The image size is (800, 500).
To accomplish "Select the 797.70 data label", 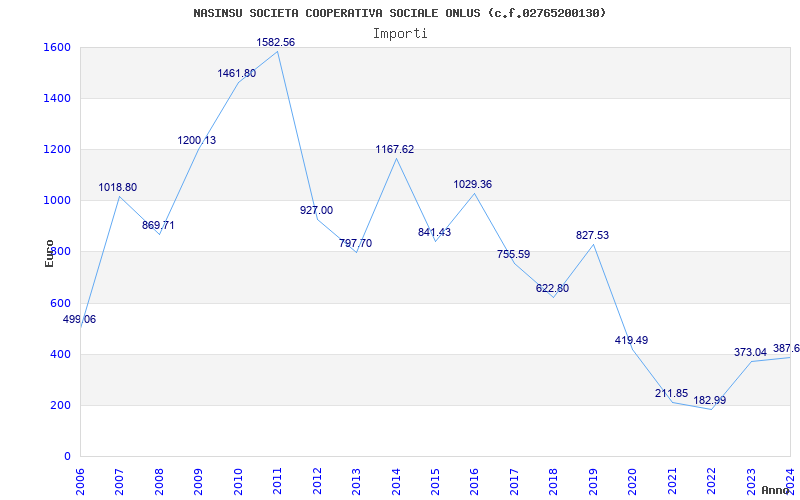I will click(356, 243).
